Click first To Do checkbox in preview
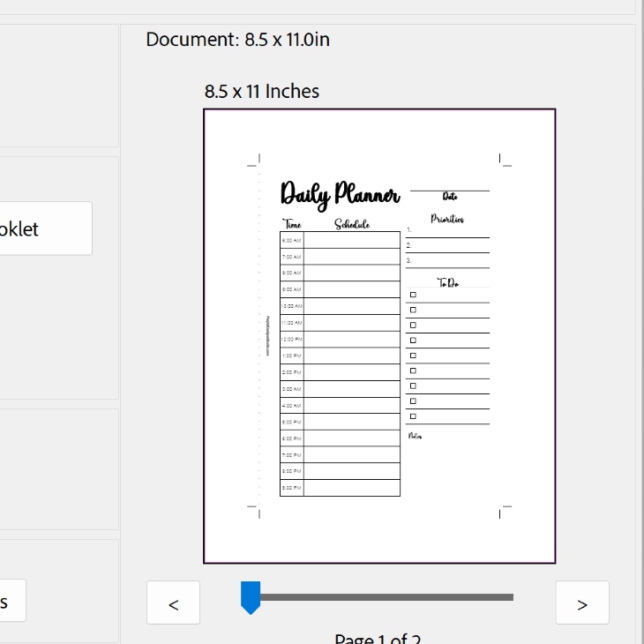The width and height of the screenshot is (644, 644). point(413,295)
